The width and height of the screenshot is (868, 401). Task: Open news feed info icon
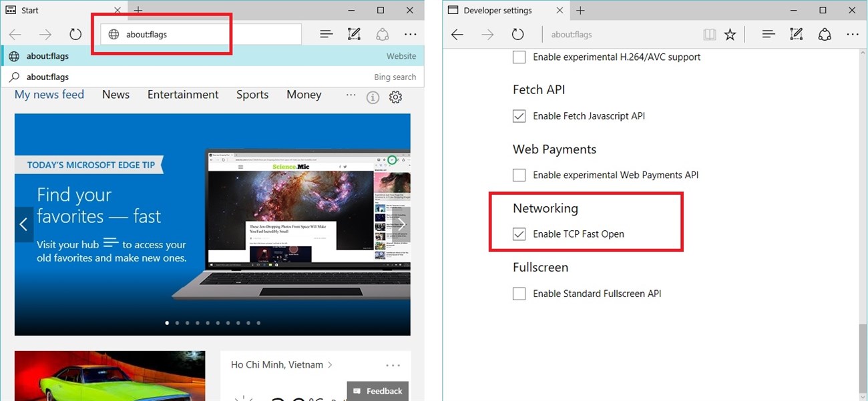coord(373,97)
